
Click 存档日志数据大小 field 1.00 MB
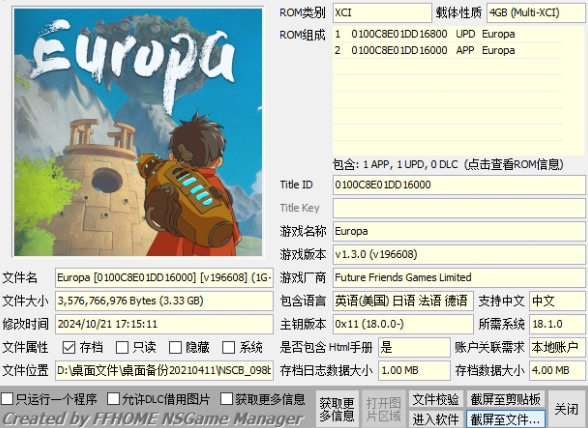click(x=414, y=371)
